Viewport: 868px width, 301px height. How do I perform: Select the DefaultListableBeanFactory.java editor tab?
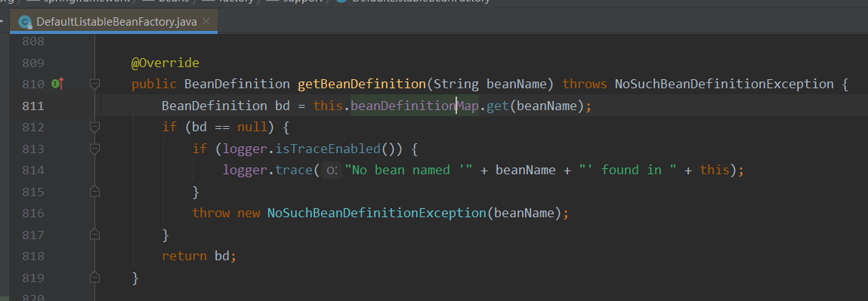click(x=114, y=22)
